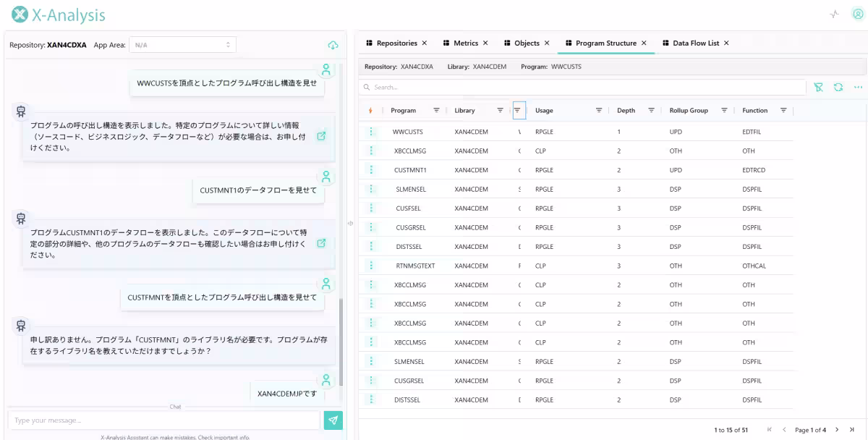Click the user profile avatar icon
Screen dimensions: 868x440
click(857, 14)
